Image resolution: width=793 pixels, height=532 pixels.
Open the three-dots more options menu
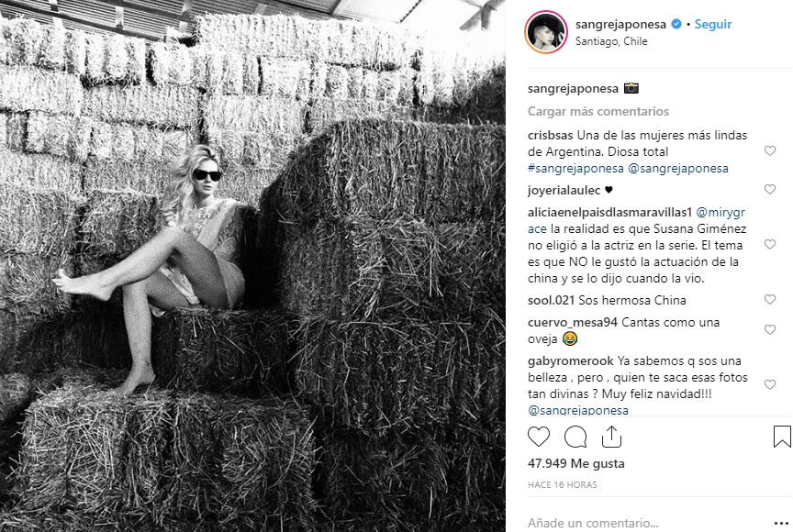[x=781, y=523]
